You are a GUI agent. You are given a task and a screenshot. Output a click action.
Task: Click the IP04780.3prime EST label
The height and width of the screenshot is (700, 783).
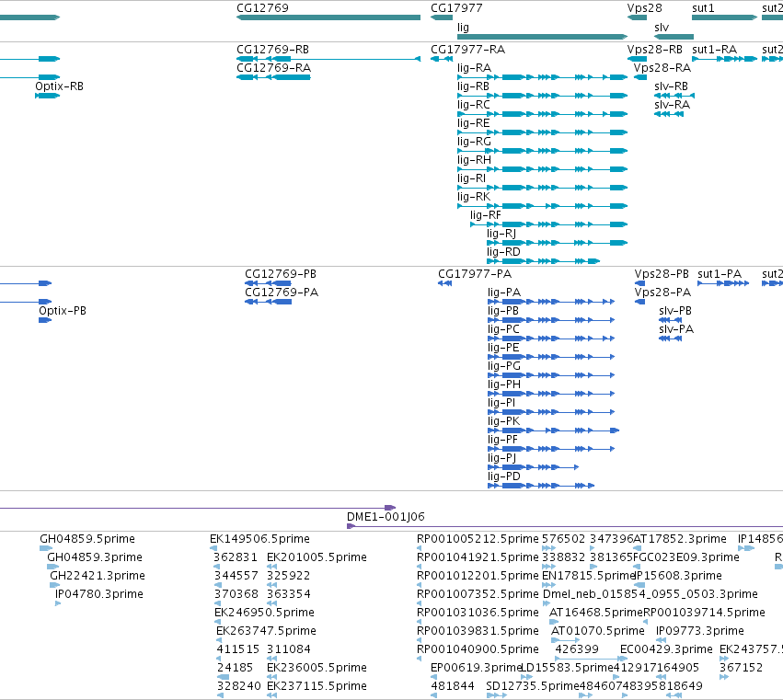tap(99, 594)
